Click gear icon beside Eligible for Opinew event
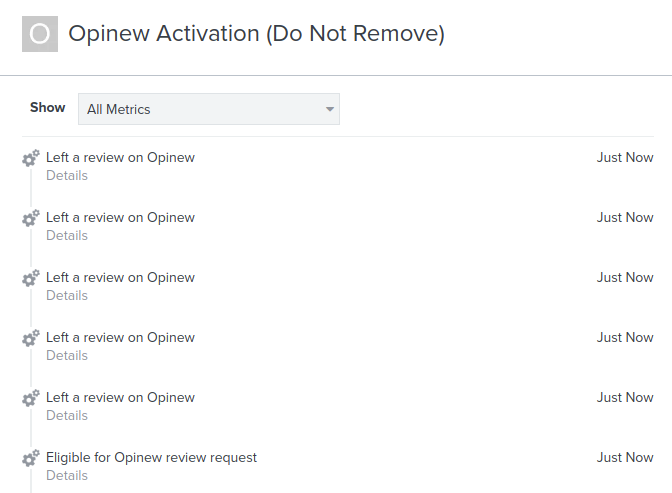This screenshot has height=493, width=672. (x=31, y=458)
